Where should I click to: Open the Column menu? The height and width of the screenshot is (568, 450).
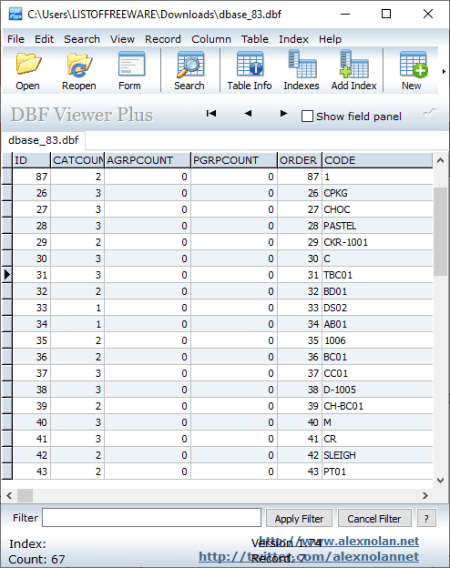pyautogui.click(x=211, y=39)
